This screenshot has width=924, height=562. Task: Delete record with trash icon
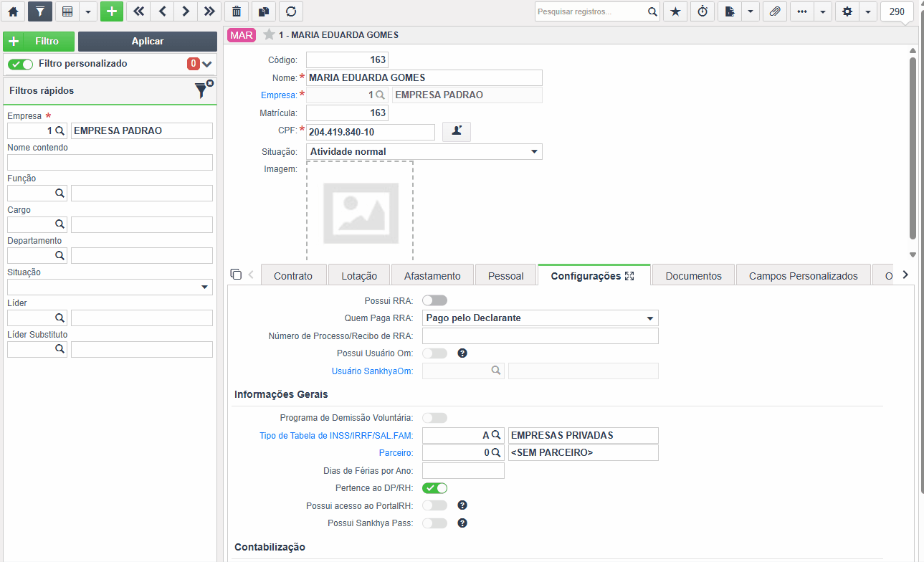tap(237, 11)
